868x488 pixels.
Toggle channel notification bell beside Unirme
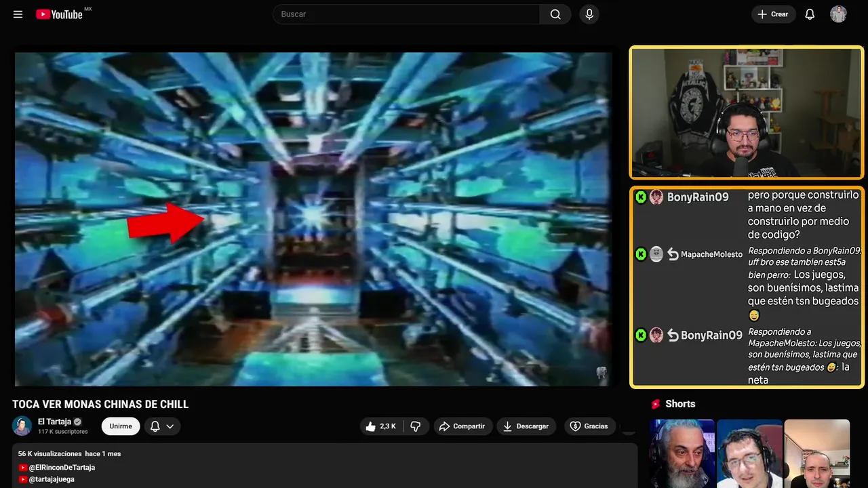(155, 426)
